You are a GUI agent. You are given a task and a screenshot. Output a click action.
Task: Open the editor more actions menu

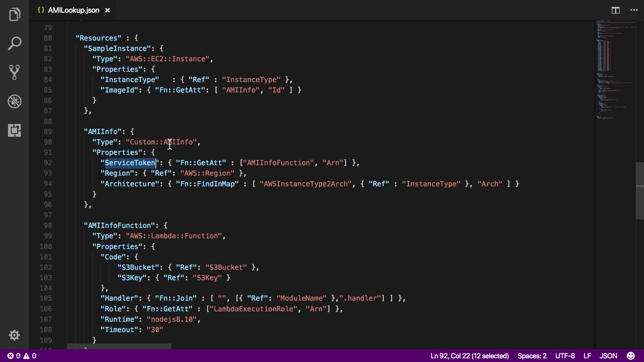[634, 10]
